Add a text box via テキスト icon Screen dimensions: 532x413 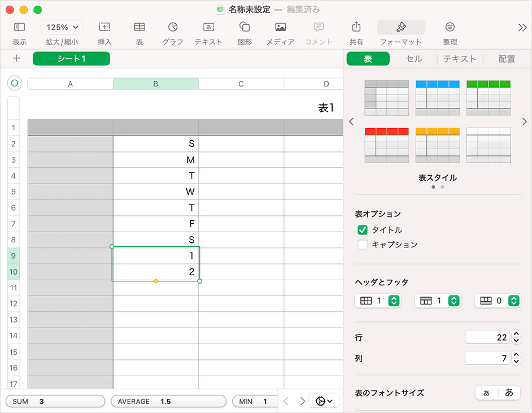(x=208, y=27)
